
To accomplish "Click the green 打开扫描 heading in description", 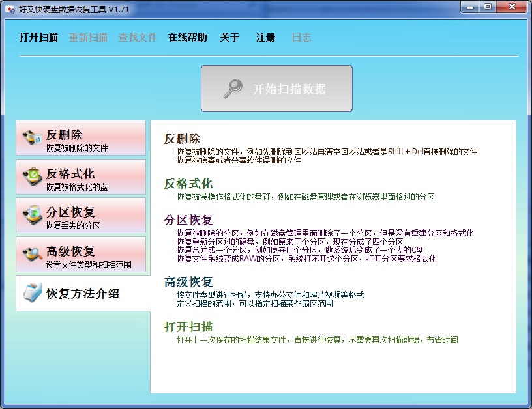I will 188,327.
